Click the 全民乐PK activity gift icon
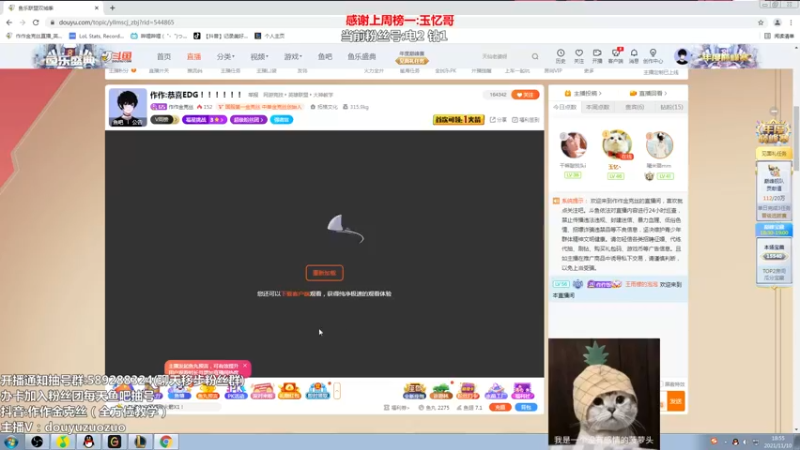 [236, 391]
